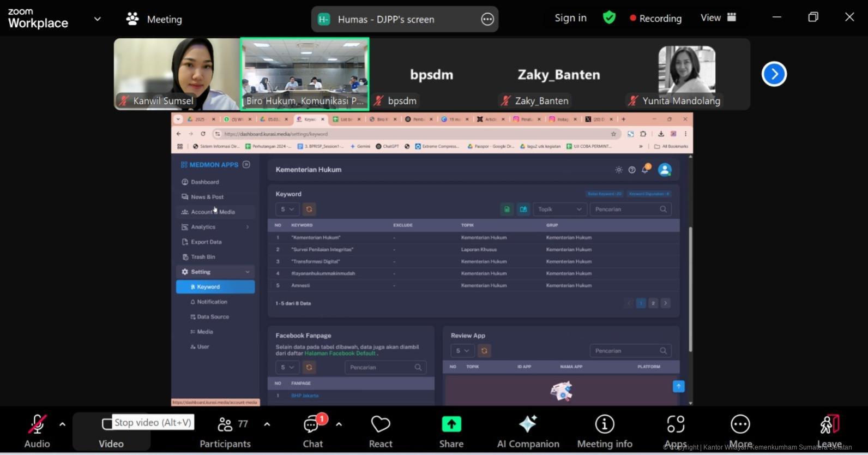Start sharing with the Share button
This screenshot has width=868, height=455.
point(451,425)
